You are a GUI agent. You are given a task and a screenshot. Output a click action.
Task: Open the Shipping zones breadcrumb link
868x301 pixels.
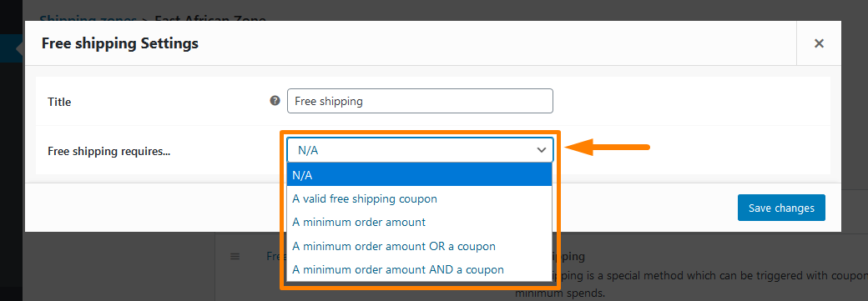(x=88, y=21)
